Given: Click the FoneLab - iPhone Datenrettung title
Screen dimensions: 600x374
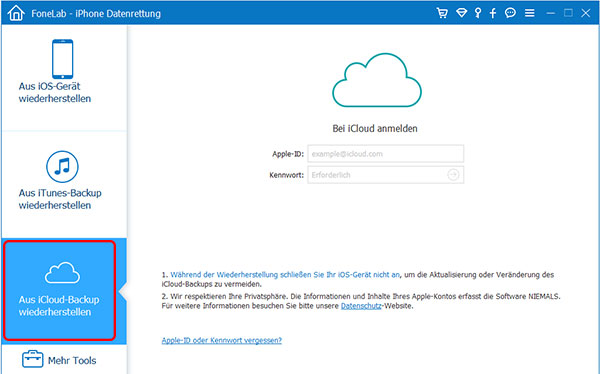Looking at the screenshot, I should [96, 13].
